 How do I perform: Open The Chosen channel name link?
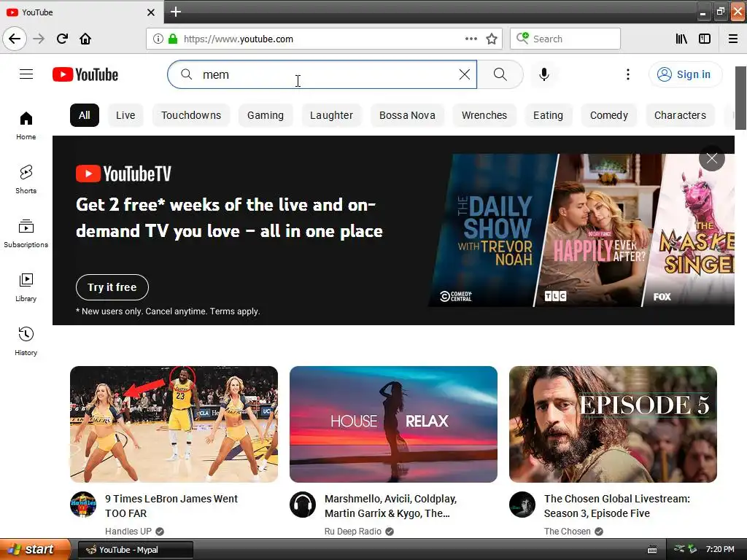[567, 531]
